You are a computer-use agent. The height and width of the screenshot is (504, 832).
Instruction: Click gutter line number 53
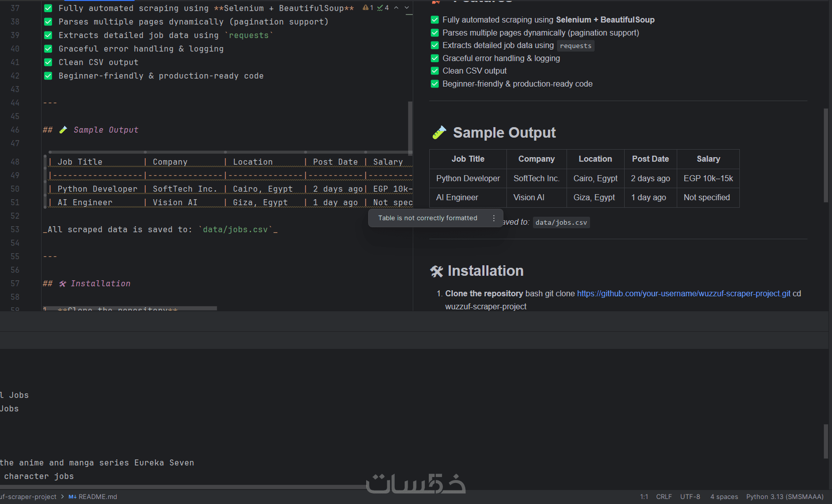coord(15,230)
